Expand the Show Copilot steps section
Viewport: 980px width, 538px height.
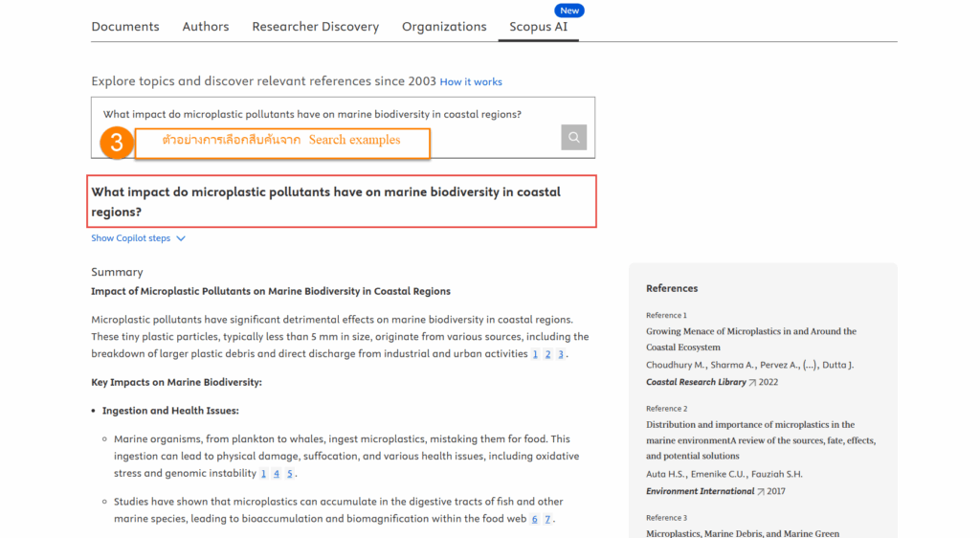click(131, 238)
